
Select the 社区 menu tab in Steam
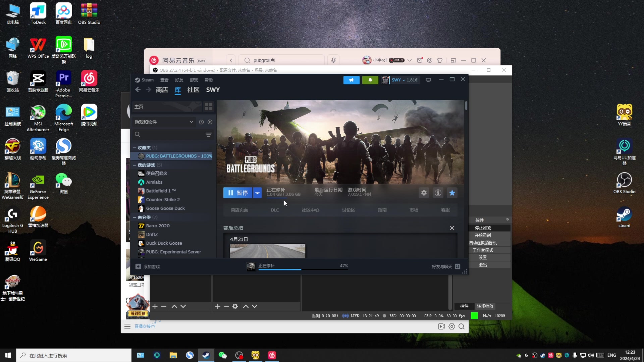coord(193,90)
